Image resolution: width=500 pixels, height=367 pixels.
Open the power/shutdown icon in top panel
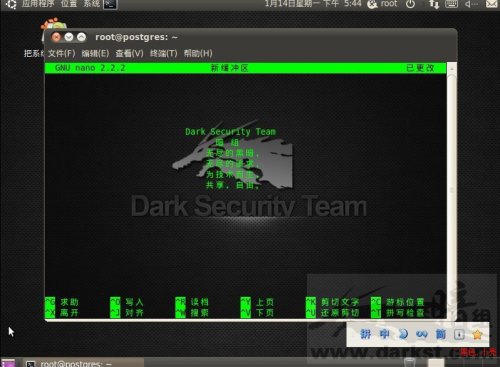410,4
